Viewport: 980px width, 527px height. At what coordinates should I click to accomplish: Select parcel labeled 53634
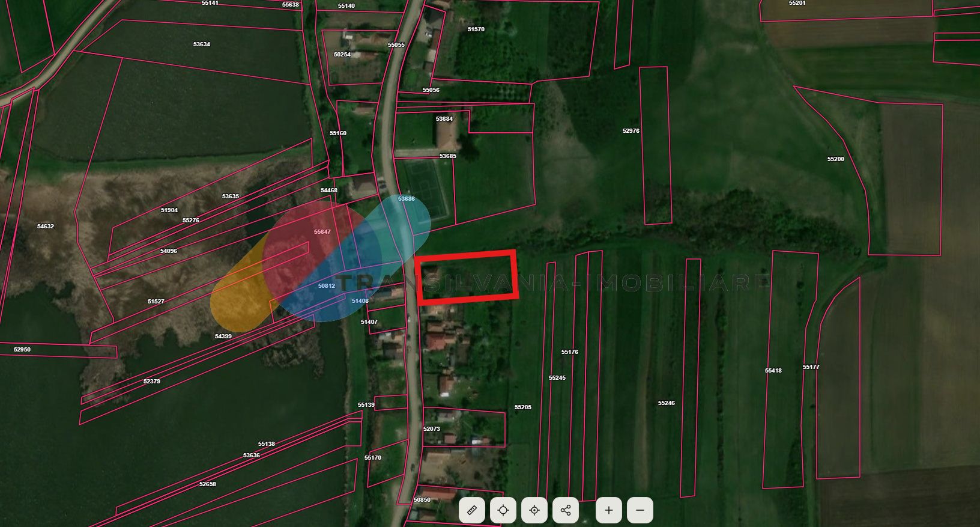tap(202, 44)
